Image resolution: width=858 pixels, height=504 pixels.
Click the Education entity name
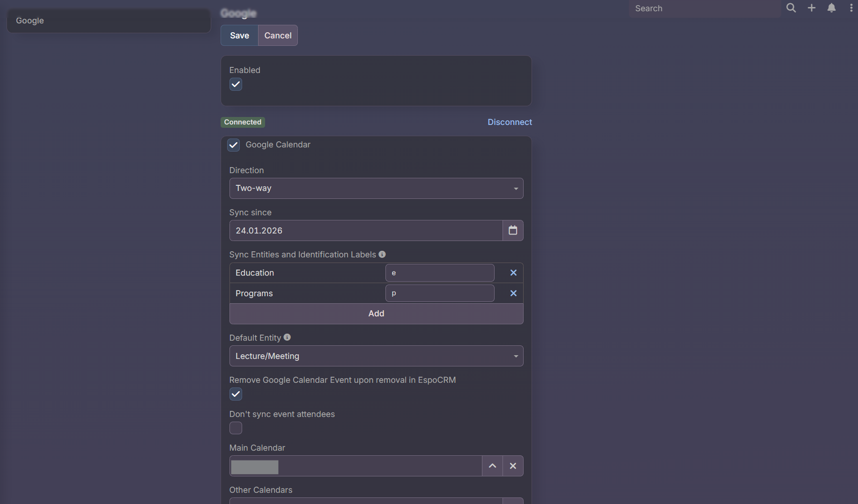point(255,273)
